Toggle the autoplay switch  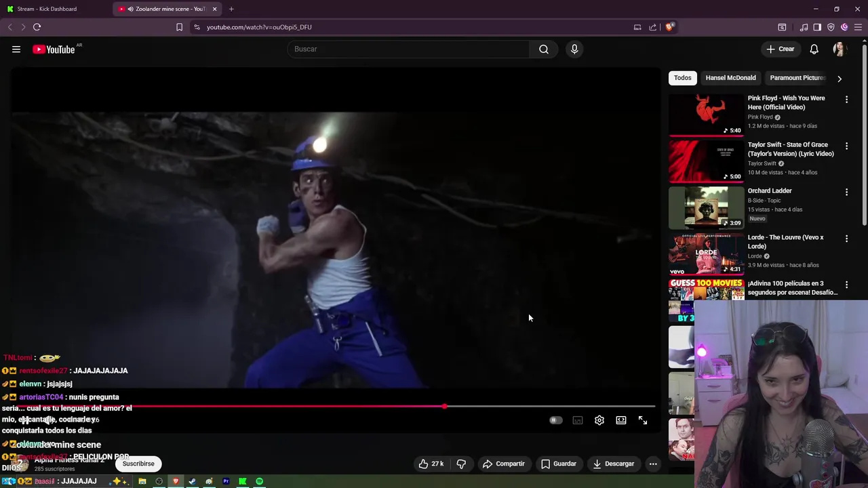(555, 420)
